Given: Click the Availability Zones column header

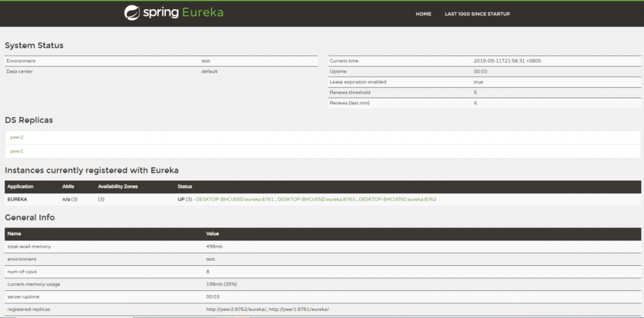Looking at the screenshot, I should pos(118,187).
